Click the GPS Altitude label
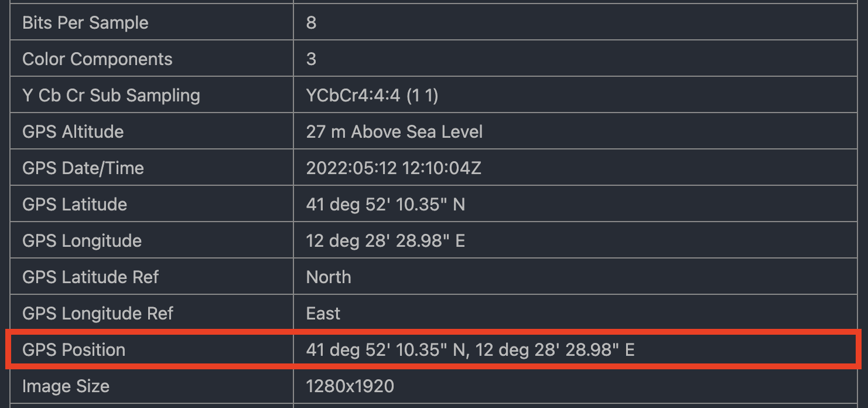Viewport: 868px width, 408px height. (73, 132)
